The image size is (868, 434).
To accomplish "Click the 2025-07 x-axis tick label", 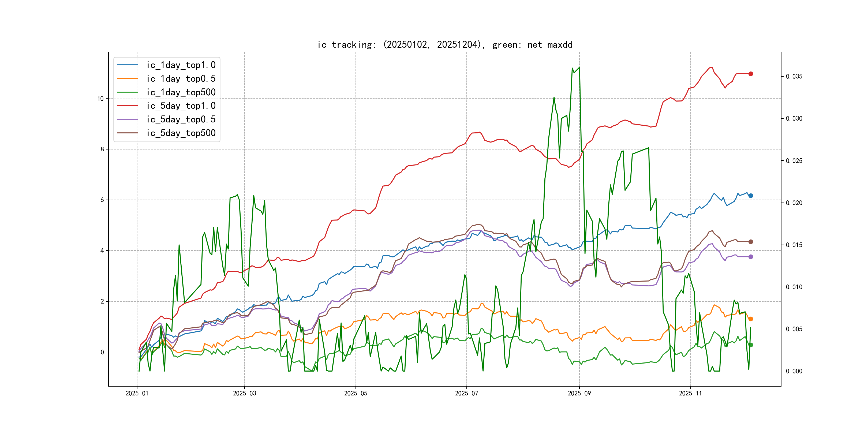I will click(x=466, y=393).
